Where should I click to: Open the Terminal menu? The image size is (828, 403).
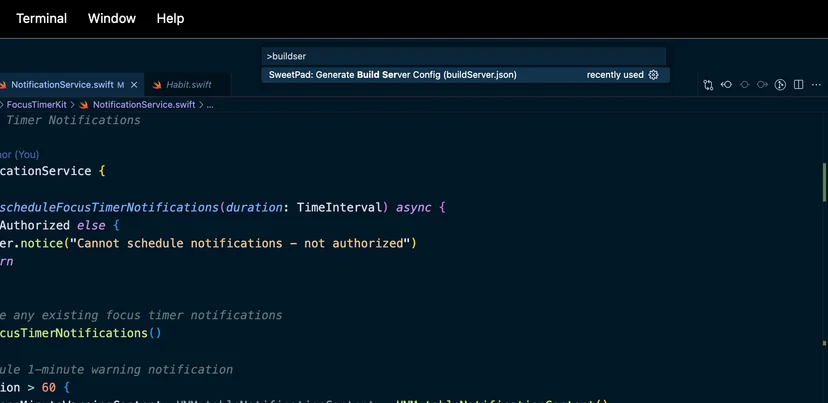(x=41, y=18)
